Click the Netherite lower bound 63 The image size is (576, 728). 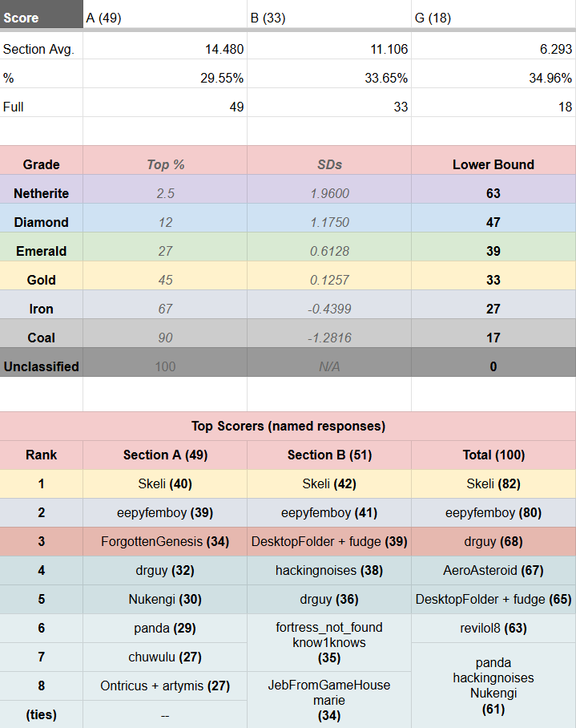click(x=493, y=189)
